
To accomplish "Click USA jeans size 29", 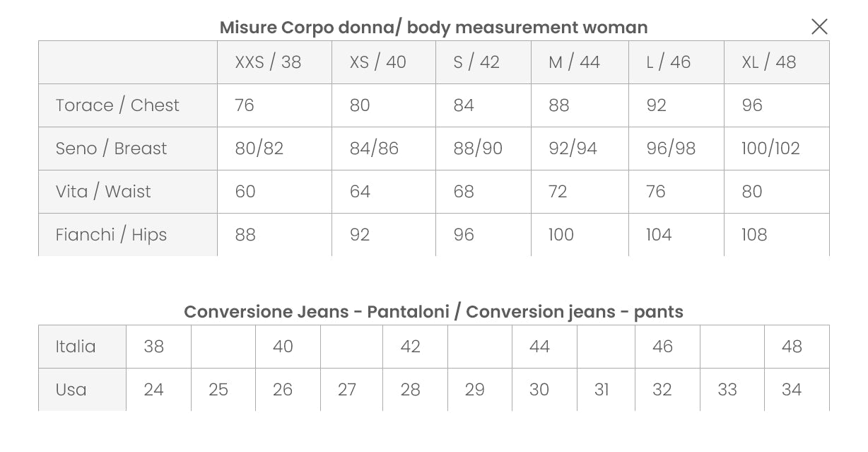I will point(475,390).
